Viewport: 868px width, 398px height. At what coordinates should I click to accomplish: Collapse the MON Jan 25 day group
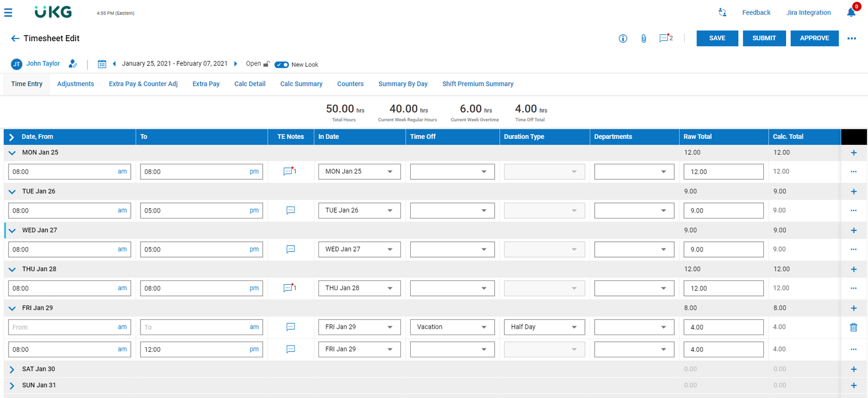12,153
